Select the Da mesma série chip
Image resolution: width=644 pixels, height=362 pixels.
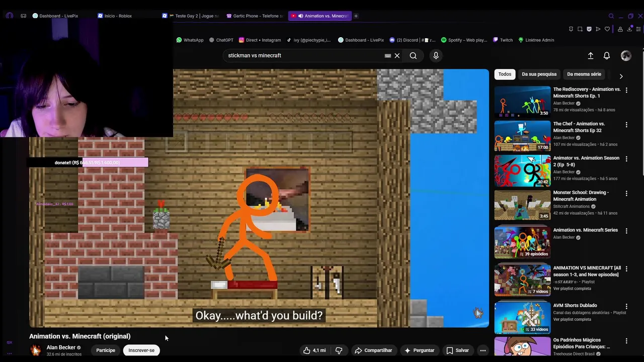pyautogui.click(x=584, y=74)
